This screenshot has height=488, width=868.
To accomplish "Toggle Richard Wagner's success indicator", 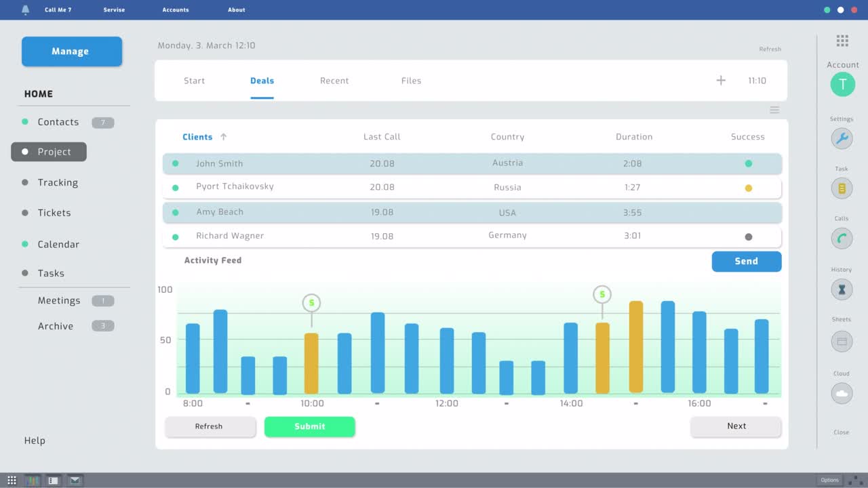I will click(748, 235).
